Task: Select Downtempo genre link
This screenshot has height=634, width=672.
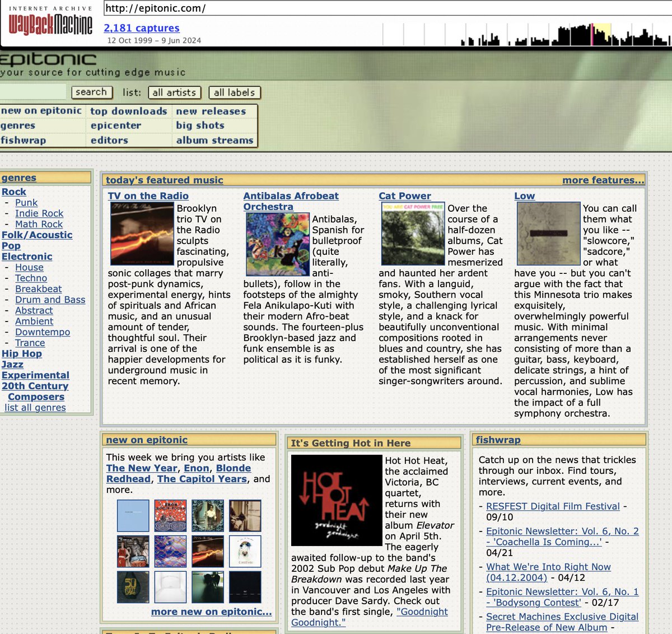Action: pyautogui.click(x=43, y=332)
